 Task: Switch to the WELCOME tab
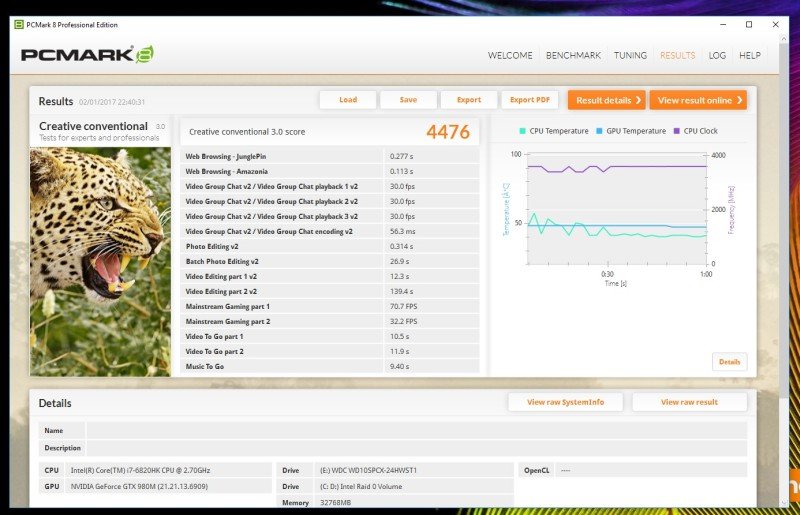point(510,55)
